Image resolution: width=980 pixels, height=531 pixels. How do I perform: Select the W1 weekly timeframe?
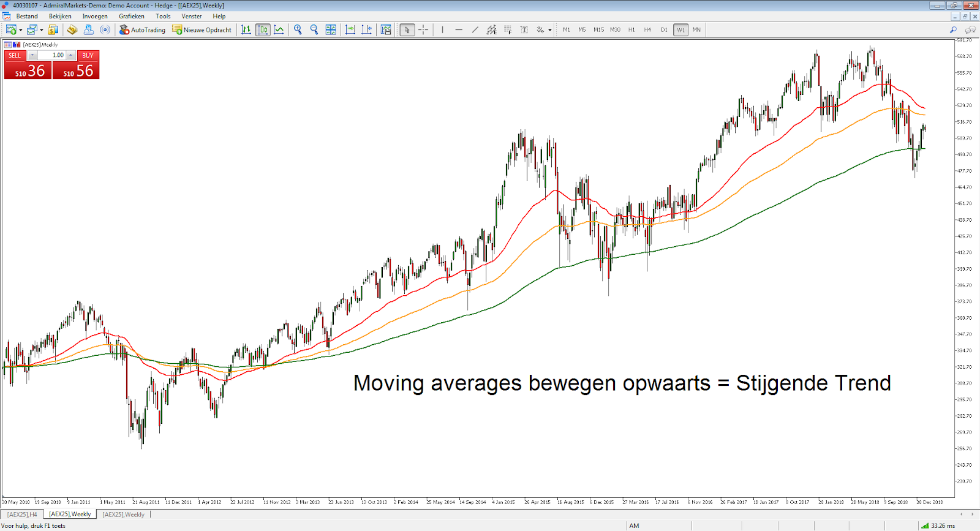click(680, 29)
